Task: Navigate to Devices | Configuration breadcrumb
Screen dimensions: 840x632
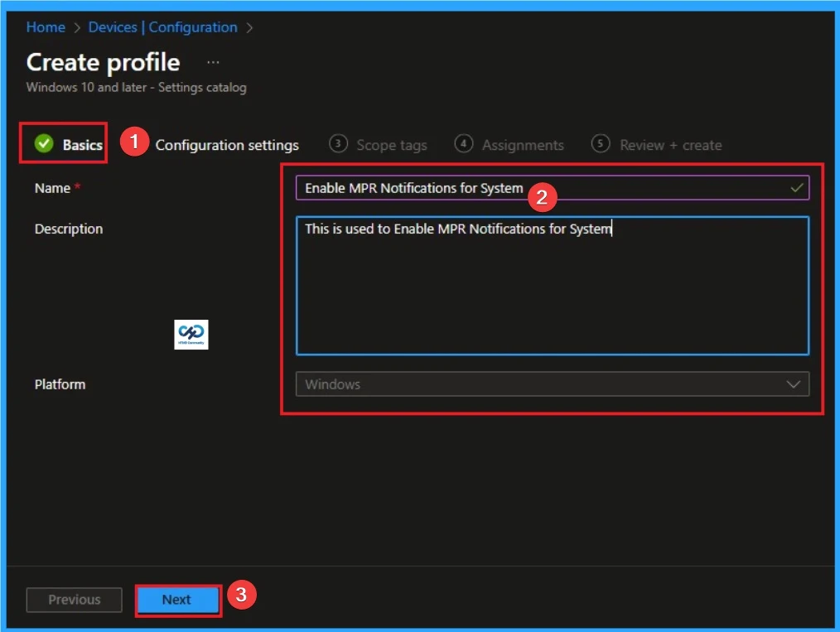Action: coord(162,27)
